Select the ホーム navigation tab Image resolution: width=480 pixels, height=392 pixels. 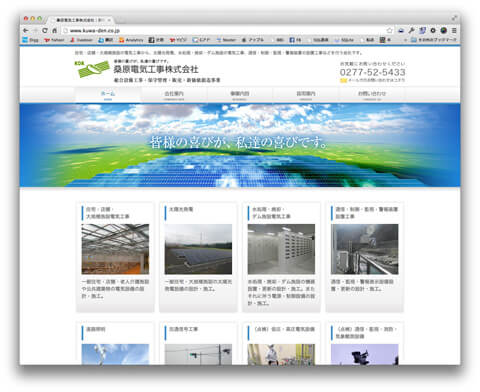coord(108,94)
